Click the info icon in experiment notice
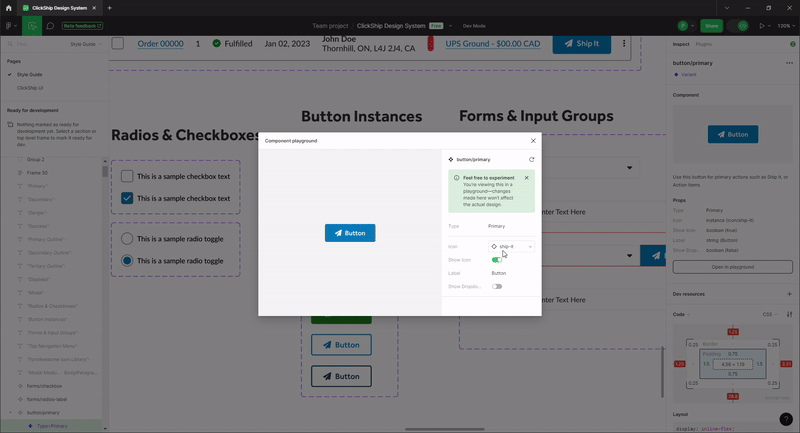The image size is (800, 433). (x=456, y=178)
